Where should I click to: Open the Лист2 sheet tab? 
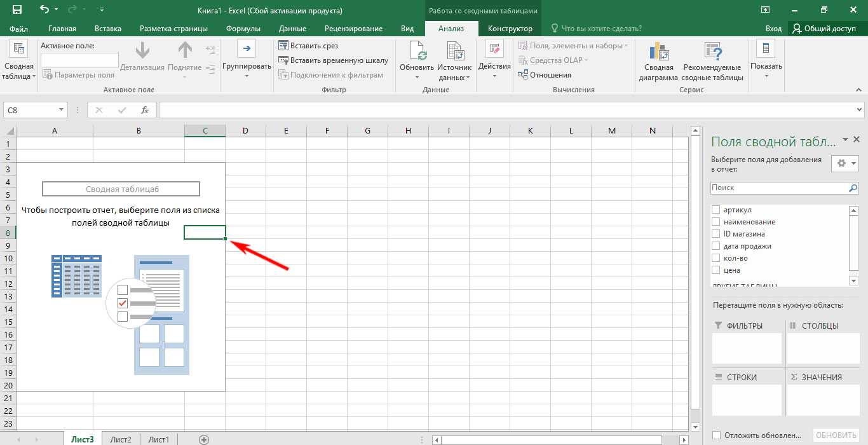click(x=120, y=439)
